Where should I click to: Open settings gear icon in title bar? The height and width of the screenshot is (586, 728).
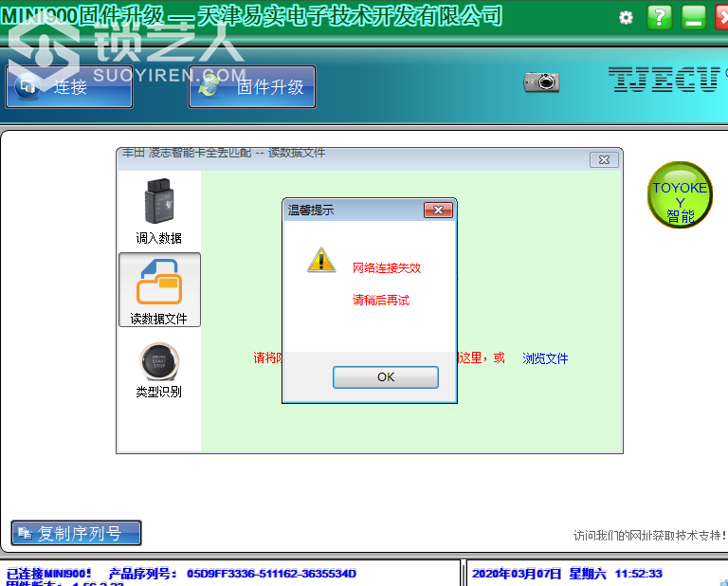coord(626,18)
